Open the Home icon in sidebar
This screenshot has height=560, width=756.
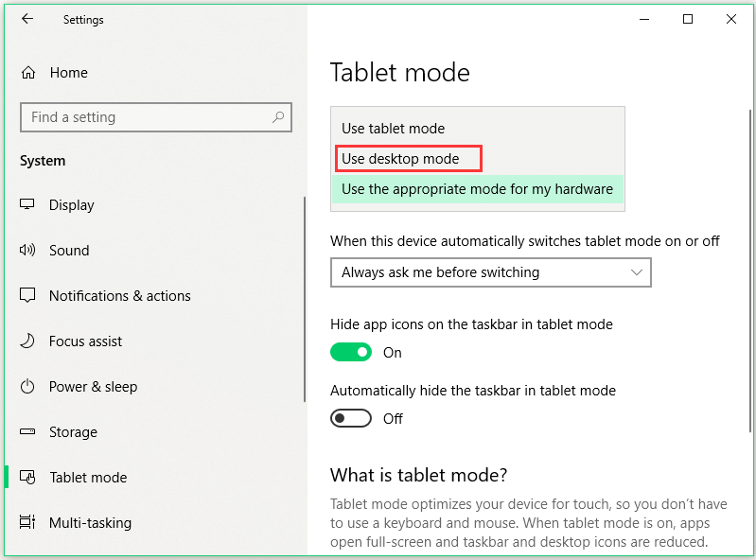click(28, 72)
